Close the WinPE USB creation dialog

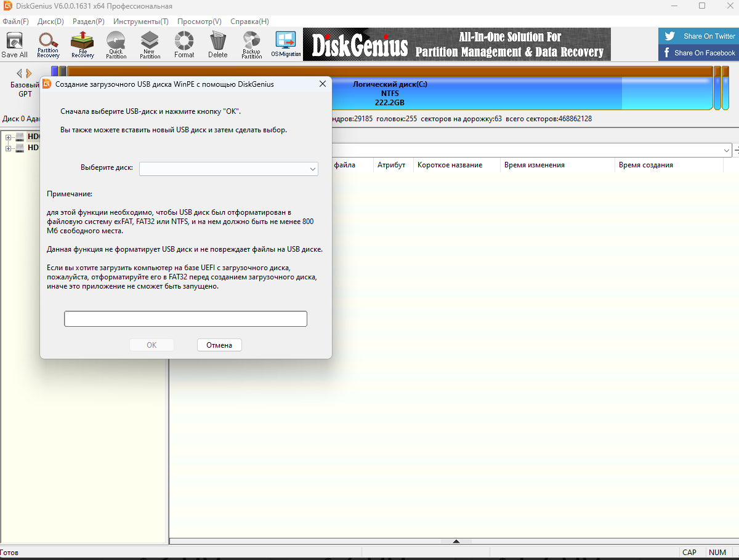pos(322,84)
